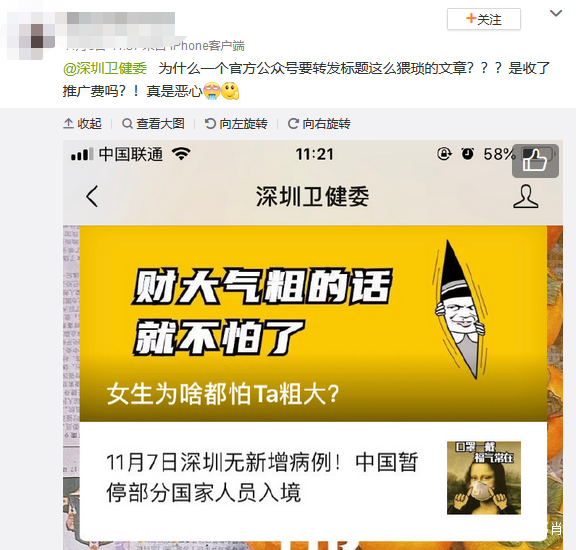Click the Mona Lisa mask thumbnail
The width and height of the screenshot is (576, 550).
coord(484,478)
